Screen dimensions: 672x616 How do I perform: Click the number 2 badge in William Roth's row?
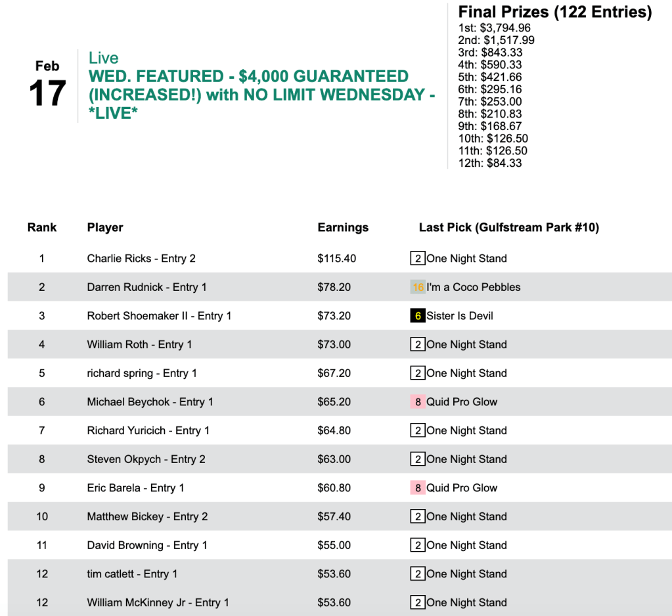[417, 345]
